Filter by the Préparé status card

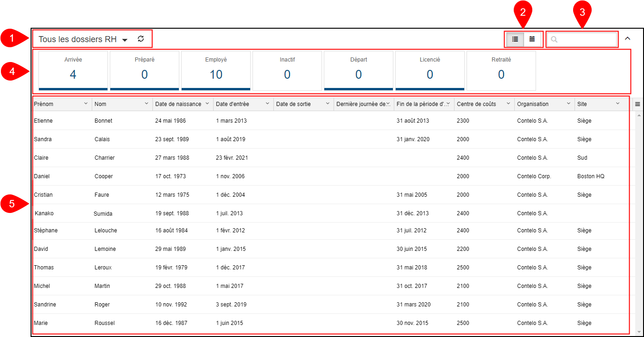[145, 70]
